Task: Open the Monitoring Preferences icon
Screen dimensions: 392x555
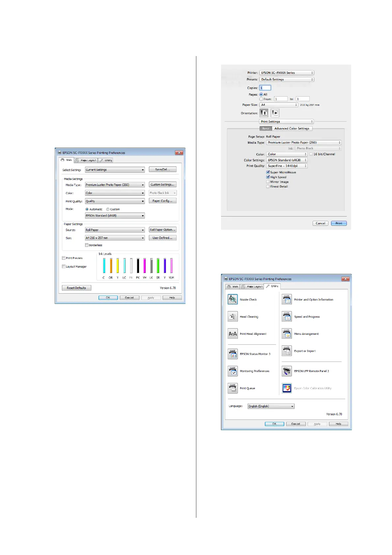Action: click(233, 371)
